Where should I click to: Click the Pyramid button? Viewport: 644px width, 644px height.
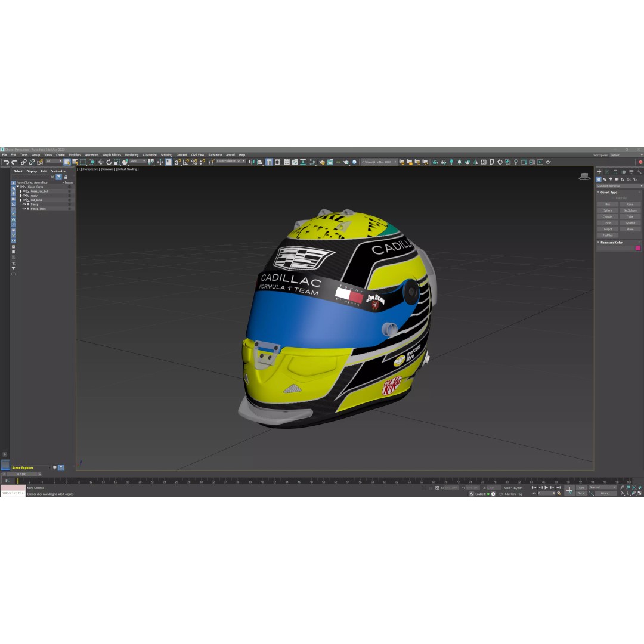coord(630,223)
